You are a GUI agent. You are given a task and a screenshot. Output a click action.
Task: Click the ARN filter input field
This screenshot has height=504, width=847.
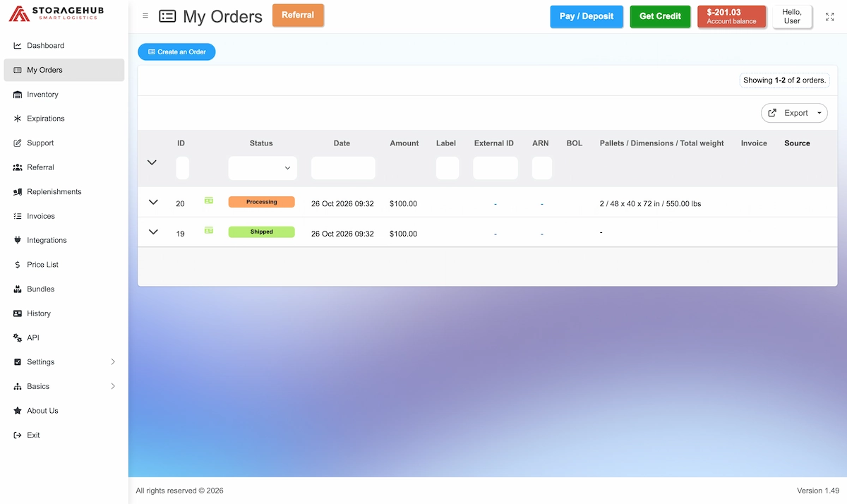[x=542, y=168]
